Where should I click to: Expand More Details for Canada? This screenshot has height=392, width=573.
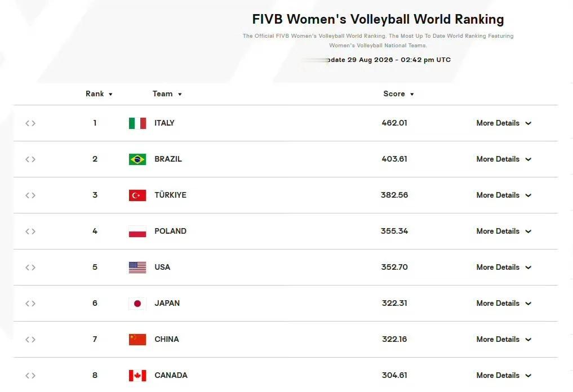[504, 376]
